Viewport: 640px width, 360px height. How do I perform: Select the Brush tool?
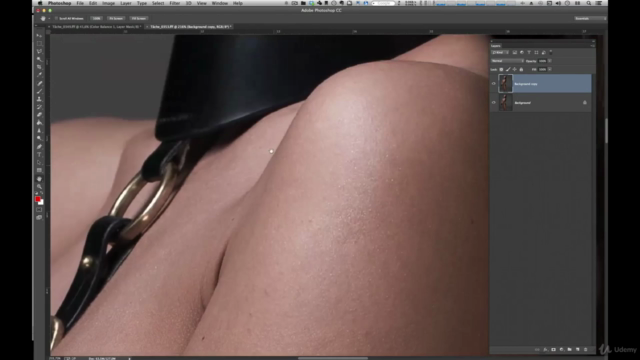click(x=39, y=91)
